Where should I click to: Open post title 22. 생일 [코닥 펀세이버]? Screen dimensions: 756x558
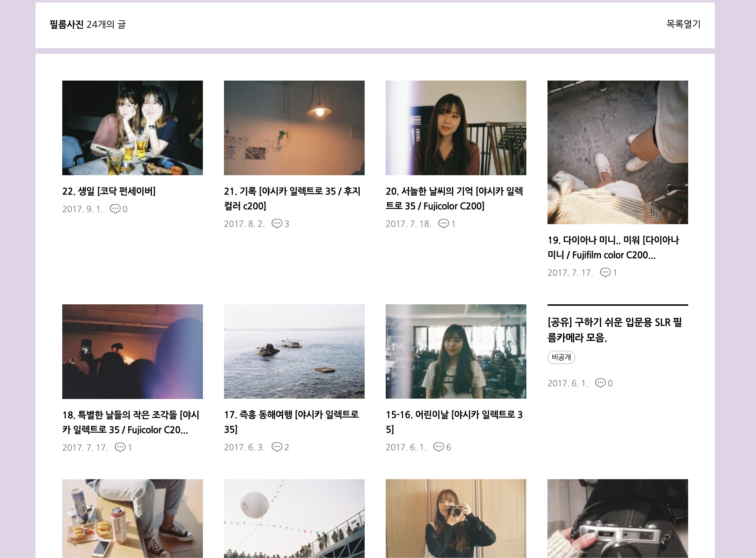109,191
